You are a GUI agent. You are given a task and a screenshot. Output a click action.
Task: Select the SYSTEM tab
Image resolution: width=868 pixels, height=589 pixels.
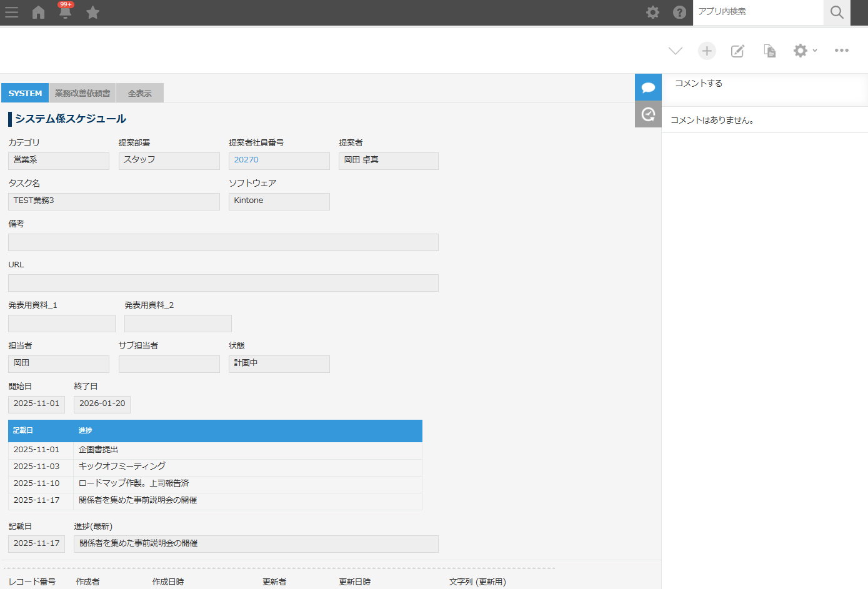tap(25, 93)
